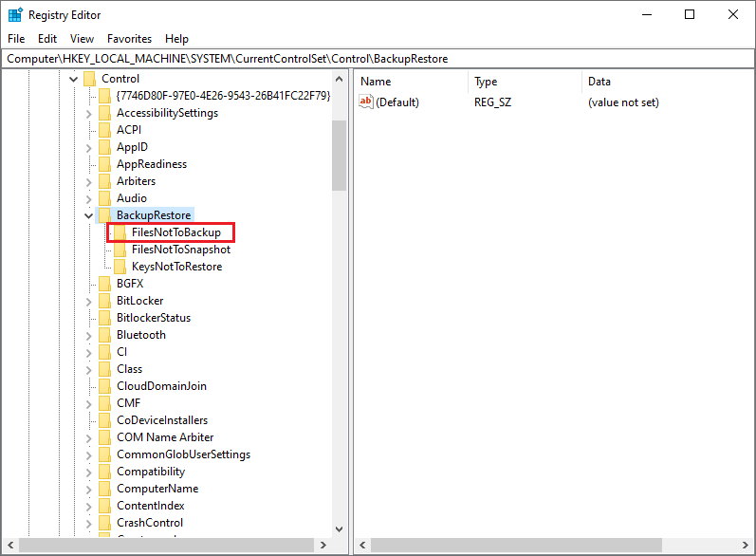Viewport: 756px width, 556px height.
Task: Select the FilesNotToBackup key
Action: [x=176, y=232]
